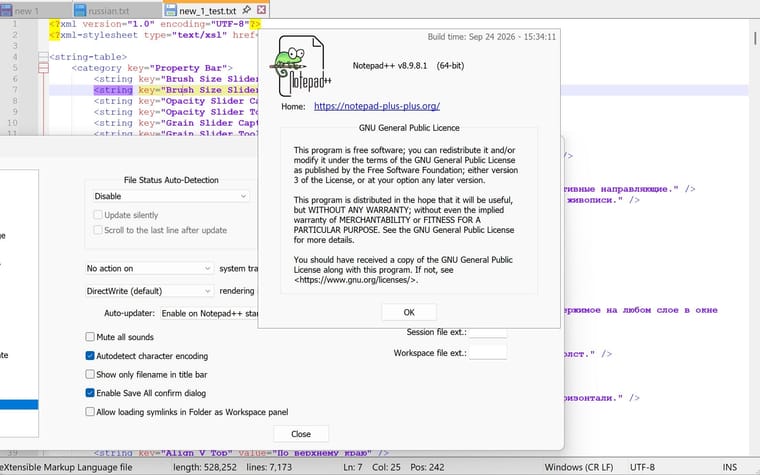Viewport: 760px width, 475px height.
Task: Select the new_1_test.txt tab
Action: (207, 11)
